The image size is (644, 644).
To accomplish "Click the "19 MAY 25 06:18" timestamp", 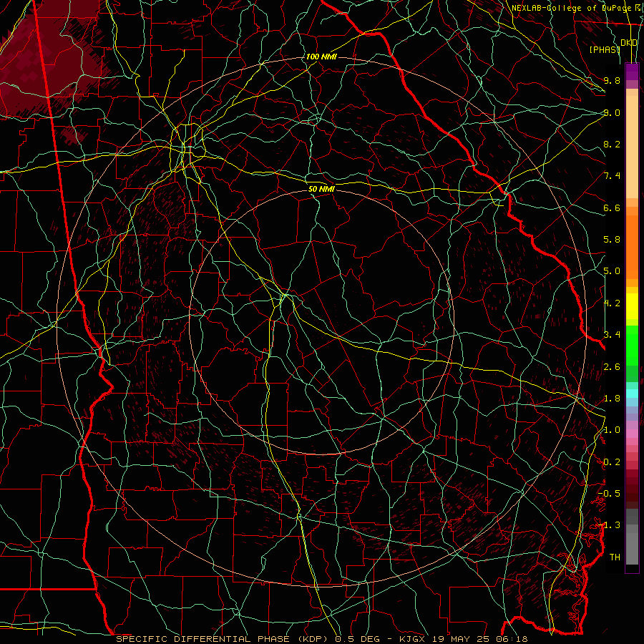I will (x=479, y=639).
